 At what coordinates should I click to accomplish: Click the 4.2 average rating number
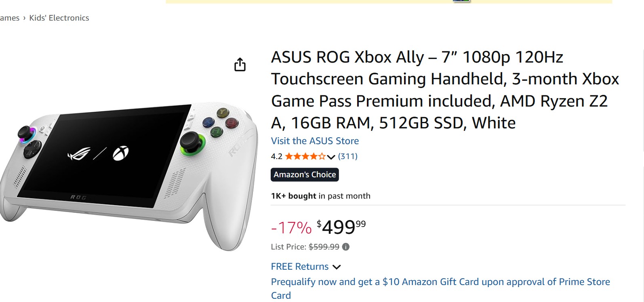click(276, 156)
